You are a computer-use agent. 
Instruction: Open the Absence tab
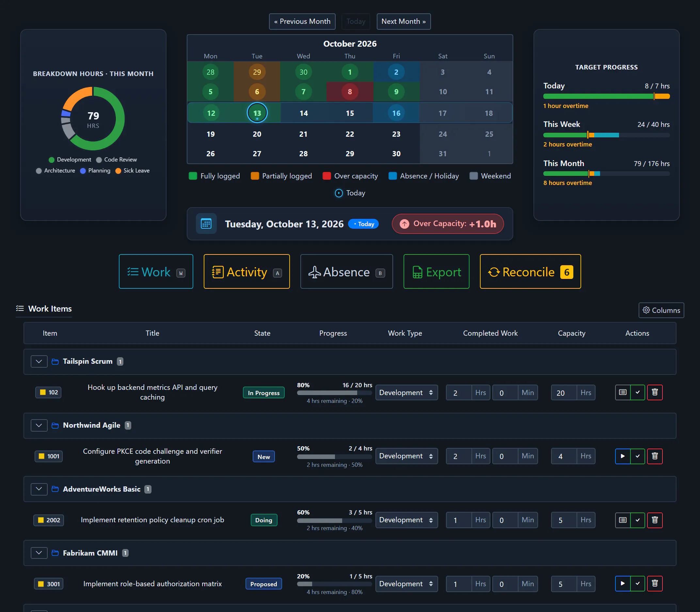click(x=346, y=271)
